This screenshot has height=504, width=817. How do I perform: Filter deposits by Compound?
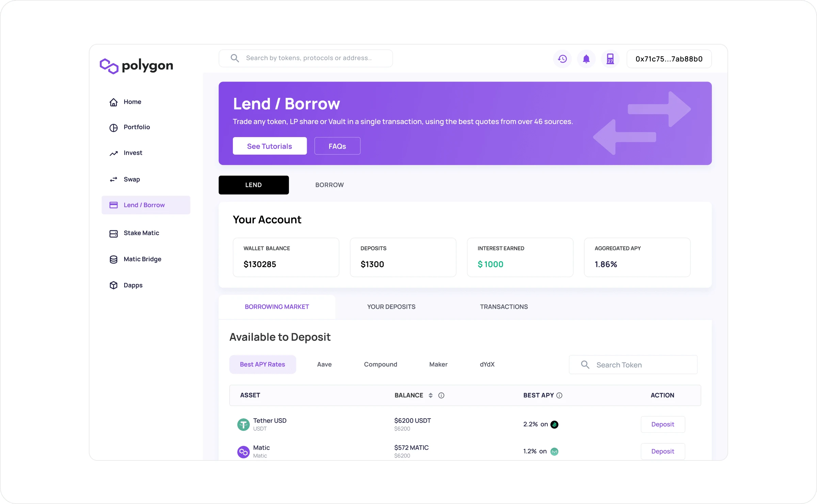click(381, 365)
